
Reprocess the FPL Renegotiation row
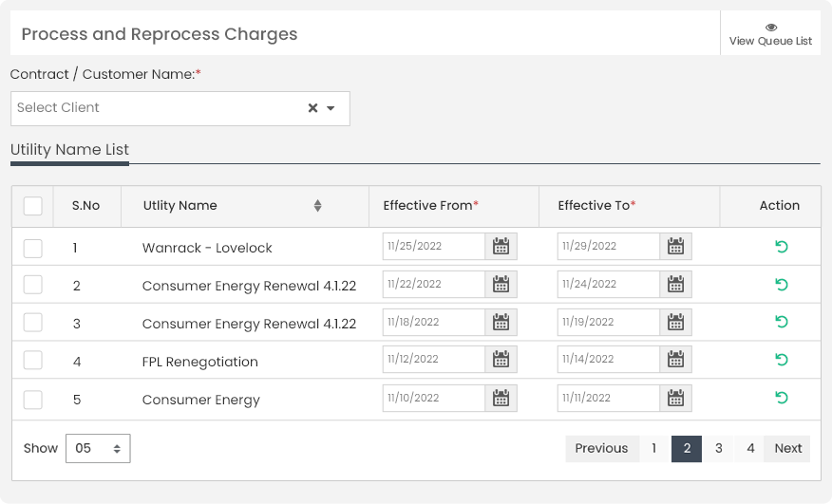tap(781, 360)
